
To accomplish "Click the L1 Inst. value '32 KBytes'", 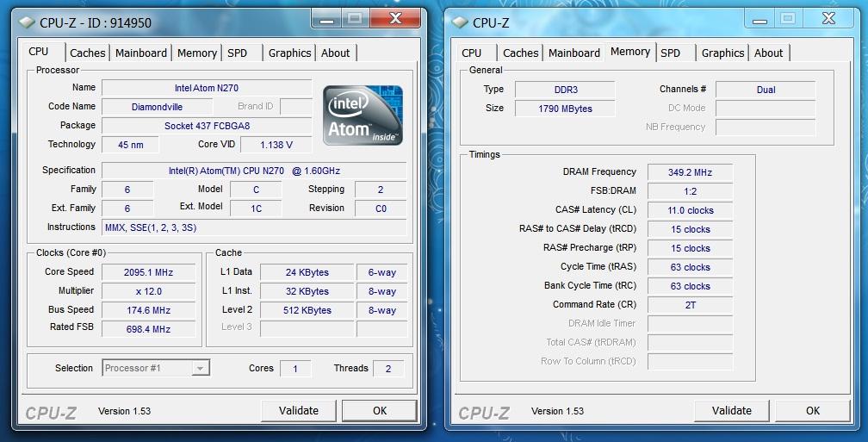I will pos(307,291).
